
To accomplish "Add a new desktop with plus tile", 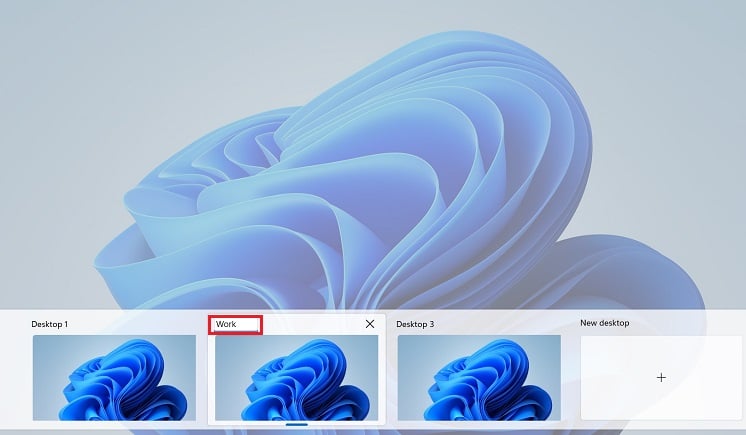I will 661,377.
